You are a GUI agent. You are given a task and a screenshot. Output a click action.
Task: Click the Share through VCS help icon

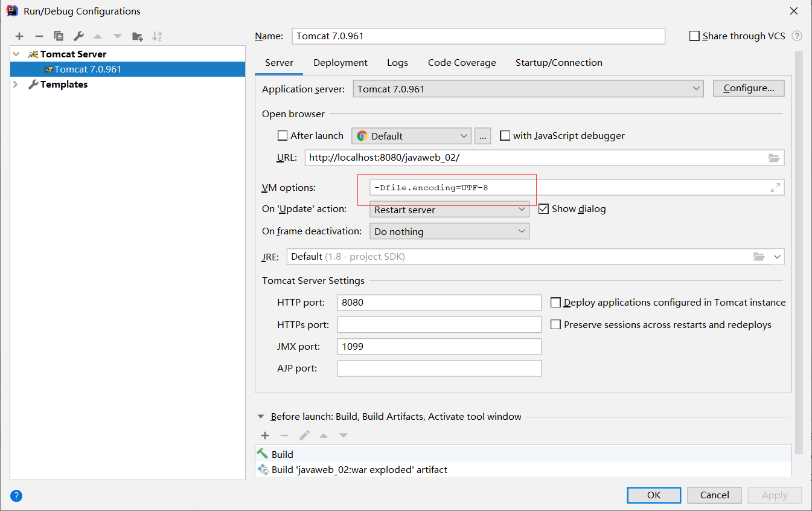click(797, 36)
